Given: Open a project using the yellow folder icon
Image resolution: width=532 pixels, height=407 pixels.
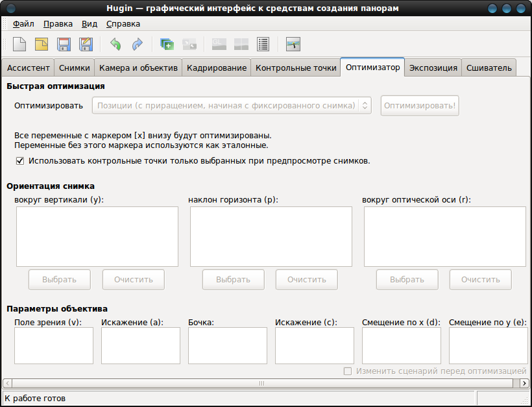Looking at the screenshot, I should 42,44.
